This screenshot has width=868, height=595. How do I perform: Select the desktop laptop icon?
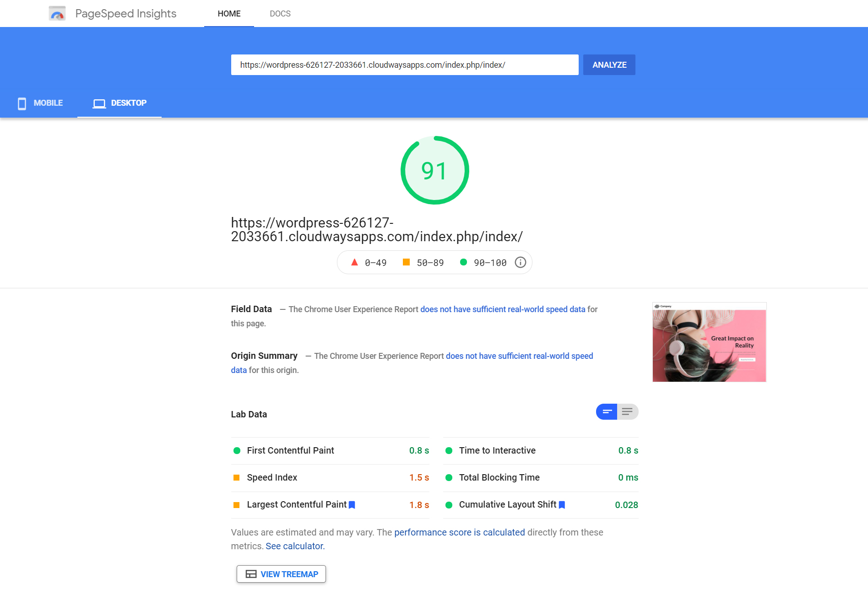point(99,103)
